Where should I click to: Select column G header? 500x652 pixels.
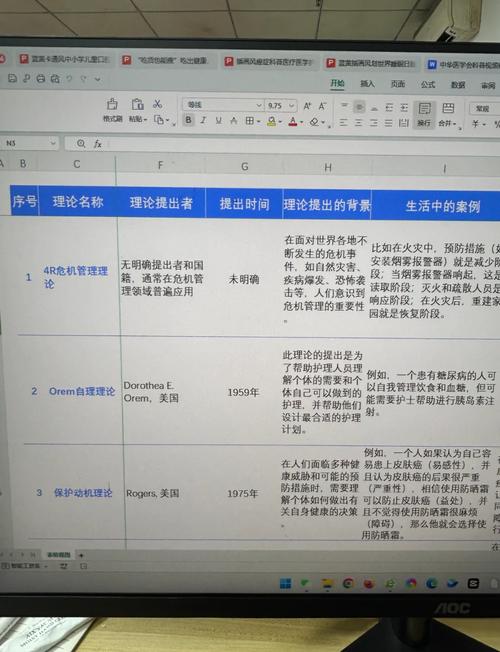click(x=245, y=166)
